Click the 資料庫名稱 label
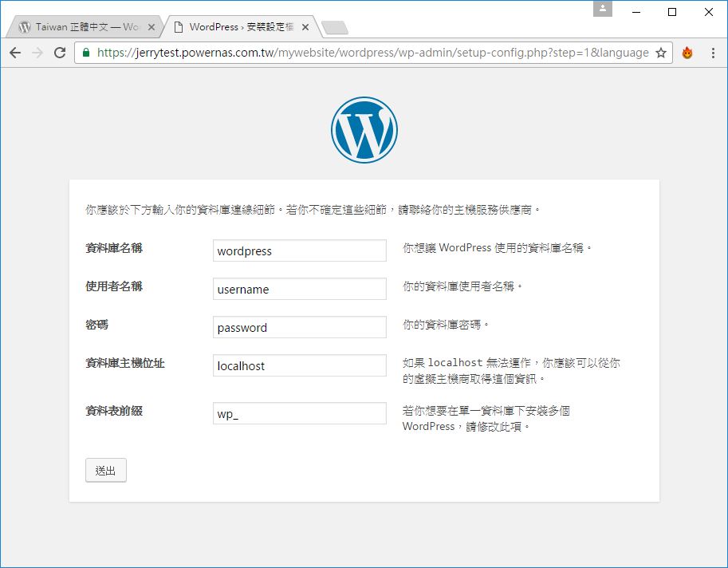This screenshot has height=568, width=728. pyautogui.click(x=114, y=248)
